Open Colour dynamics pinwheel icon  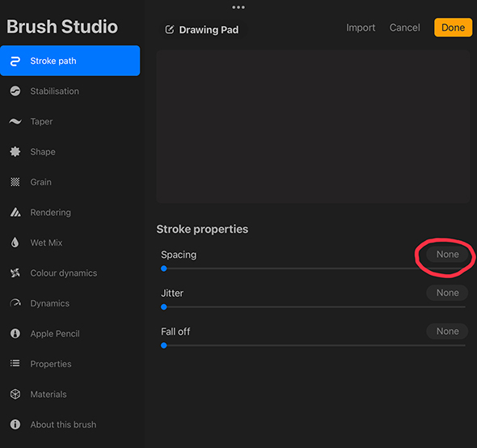(x=15, y=273)
